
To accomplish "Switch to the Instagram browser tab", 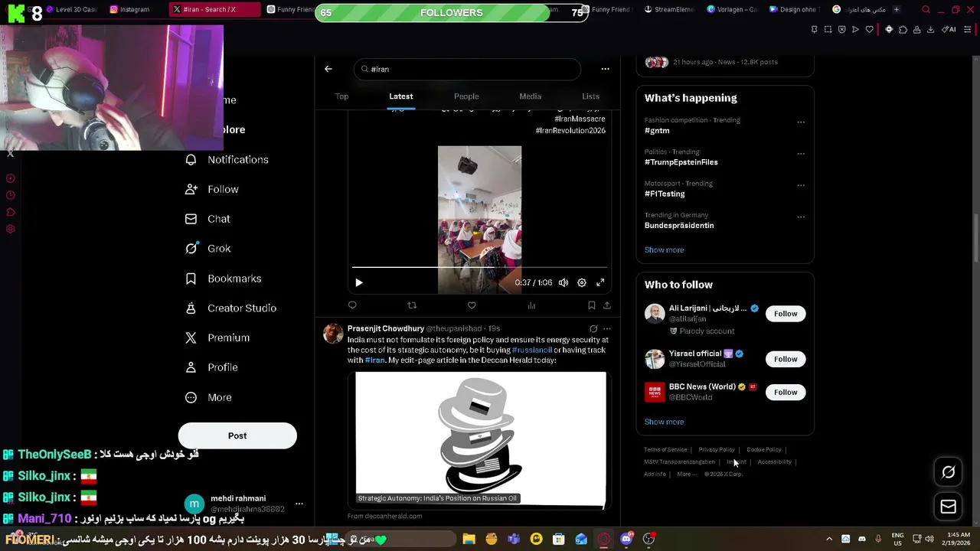I will point(132,9).
